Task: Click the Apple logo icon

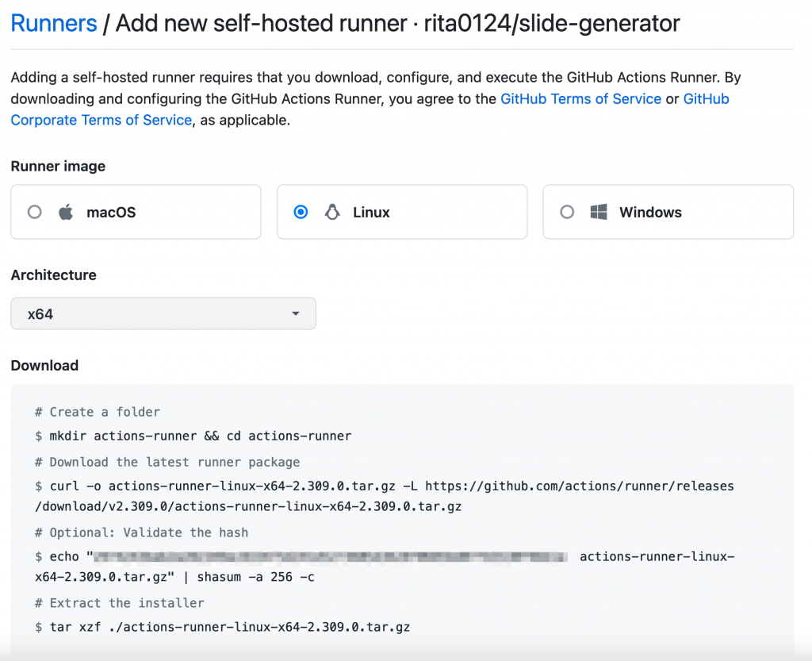Action: tap(66, 212)
